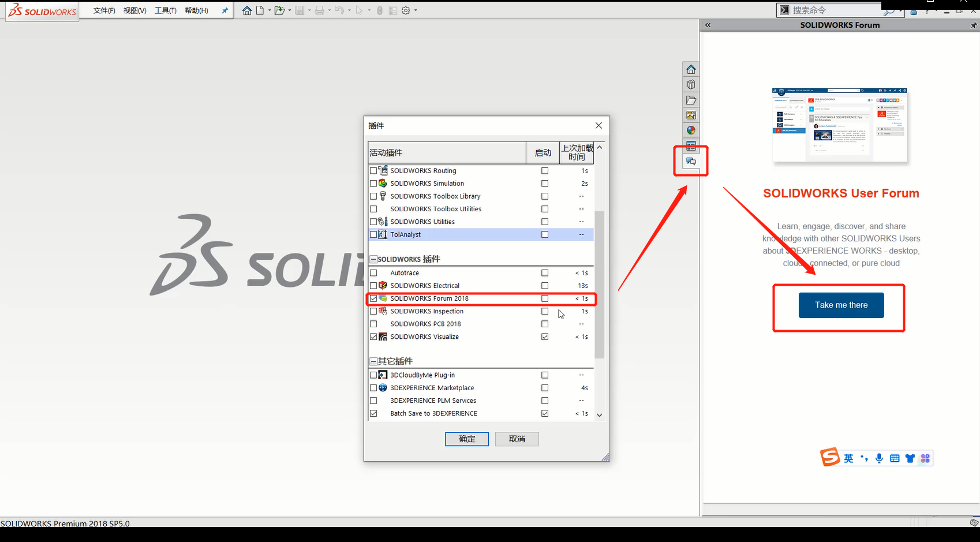Open the 工具(T) menu
Image resolution: width=980 pixels, height=542 pixels.
[165, 10]
